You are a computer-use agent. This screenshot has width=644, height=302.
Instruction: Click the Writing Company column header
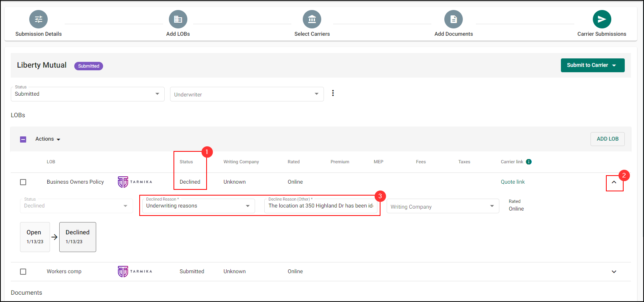point(241,162)
